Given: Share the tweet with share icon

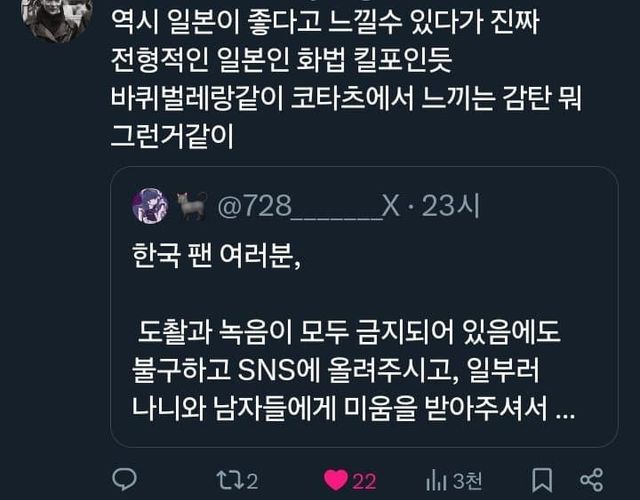Looking at the screenshot, I should 591,480.
